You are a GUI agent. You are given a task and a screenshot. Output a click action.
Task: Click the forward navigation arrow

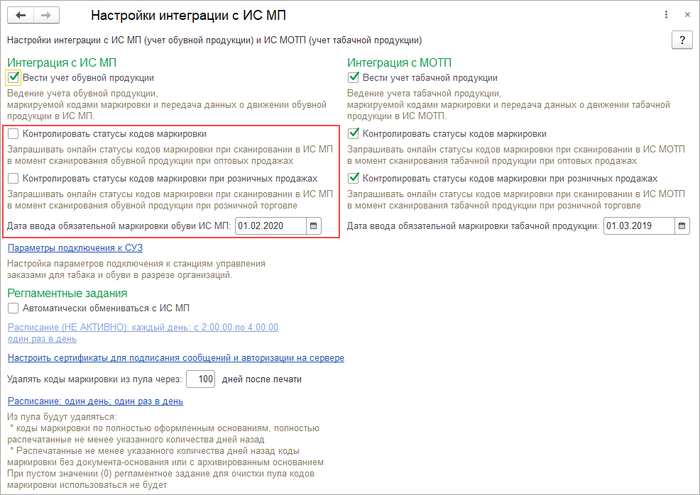(46, 16)
